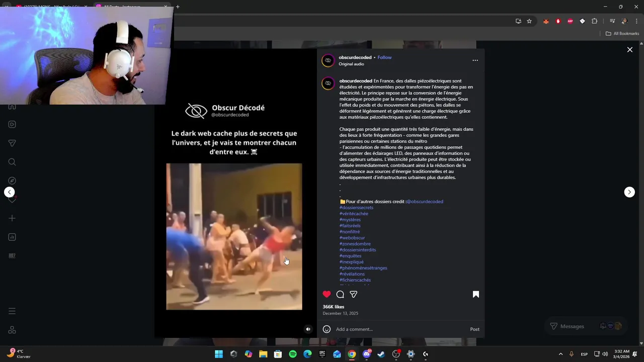Open Discord from taskbar
The width and height of the screenshot is (644, 362).
point(367,354)
